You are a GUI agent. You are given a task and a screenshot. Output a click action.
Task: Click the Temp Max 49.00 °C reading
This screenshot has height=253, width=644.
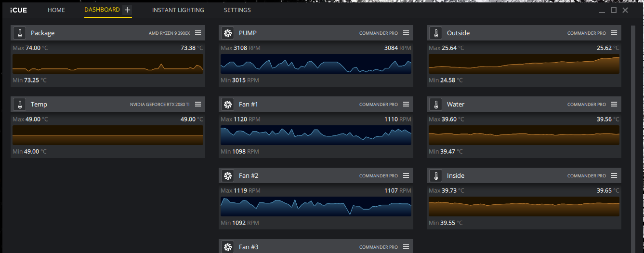tap(30, 120)
